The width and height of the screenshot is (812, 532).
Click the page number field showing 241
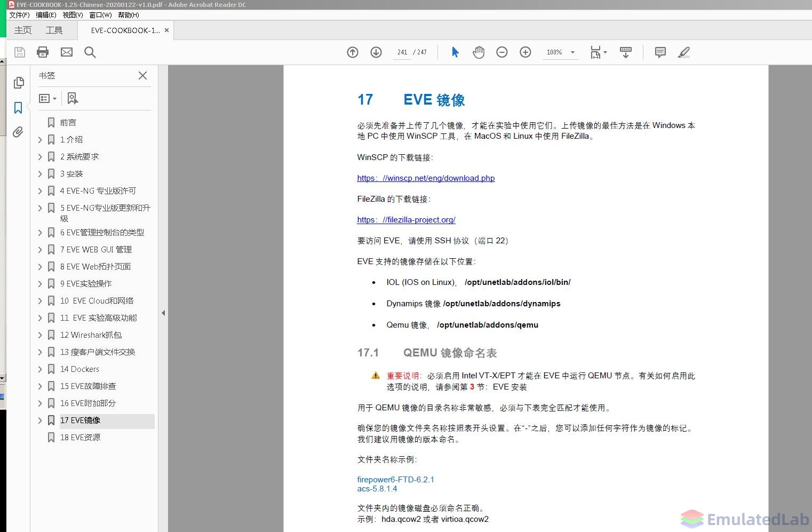(402, 52)
